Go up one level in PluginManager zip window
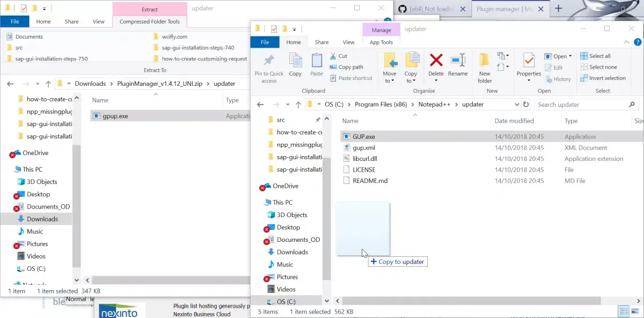644x318 pixels. tap(48, 84)
